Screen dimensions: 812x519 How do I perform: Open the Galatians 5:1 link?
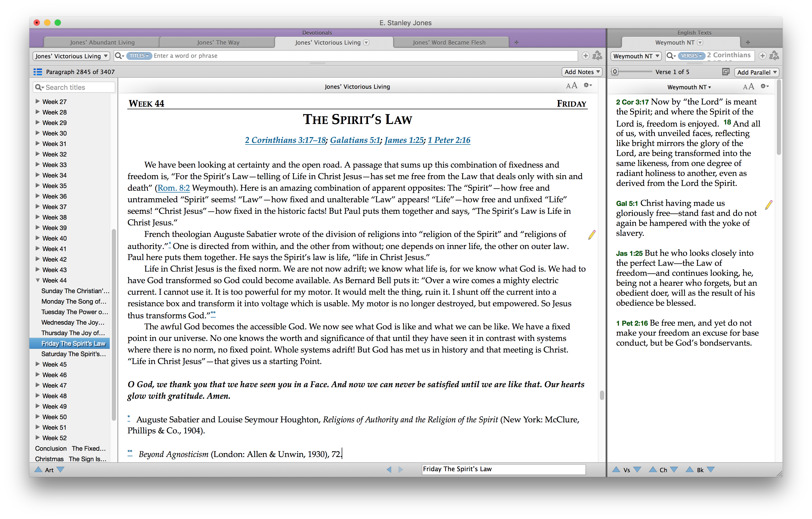click(355, 140)
